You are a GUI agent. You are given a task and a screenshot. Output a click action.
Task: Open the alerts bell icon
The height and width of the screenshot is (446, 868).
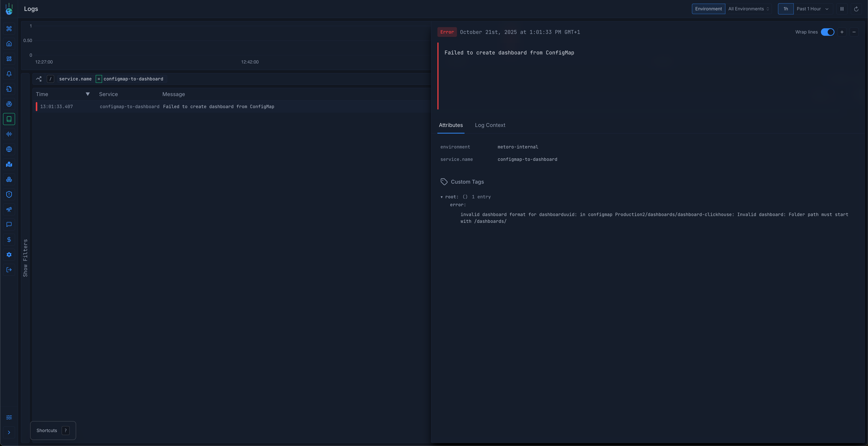click(x=9, y=74)
